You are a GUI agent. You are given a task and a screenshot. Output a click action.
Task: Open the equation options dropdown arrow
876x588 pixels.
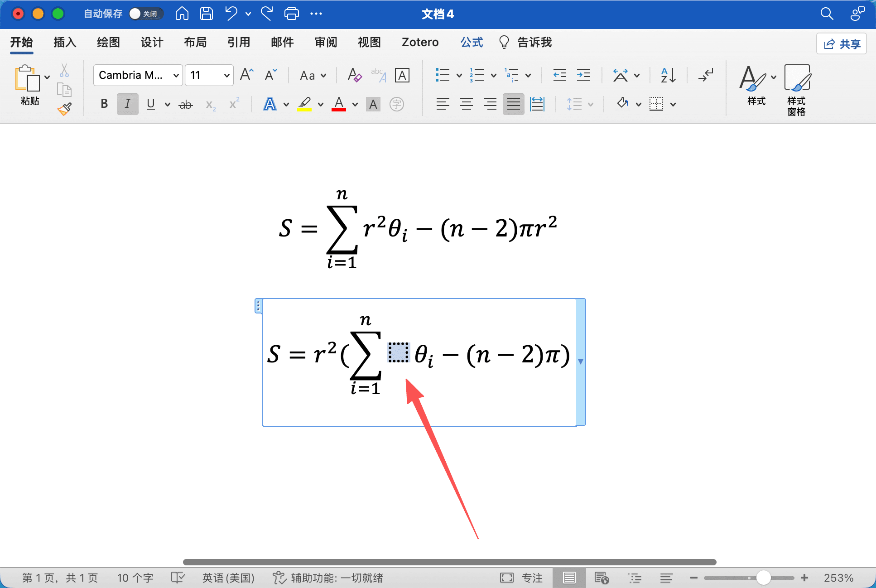[580, 362]
